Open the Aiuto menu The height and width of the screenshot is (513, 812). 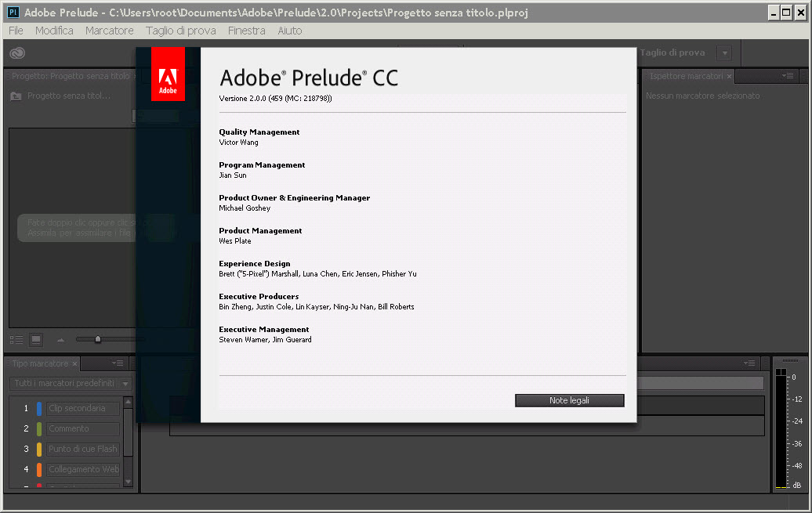[290, 31]
